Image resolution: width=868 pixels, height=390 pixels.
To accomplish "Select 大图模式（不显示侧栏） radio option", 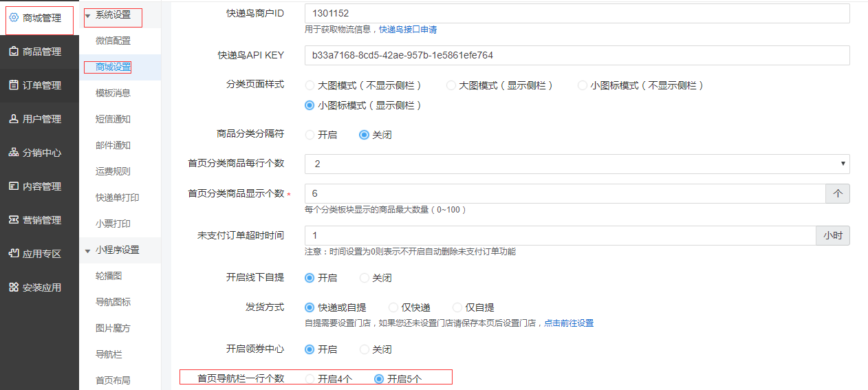I will pyautogui.click(x=310, y=85).
